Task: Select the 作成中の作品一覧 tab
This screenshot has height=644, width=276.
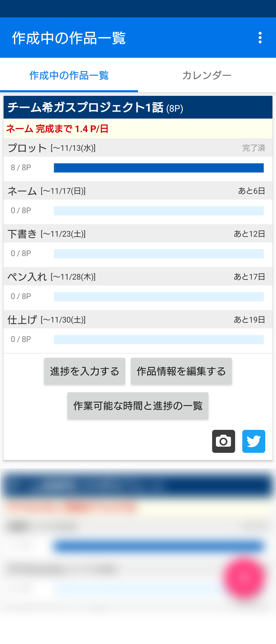Action: (69, 75)
